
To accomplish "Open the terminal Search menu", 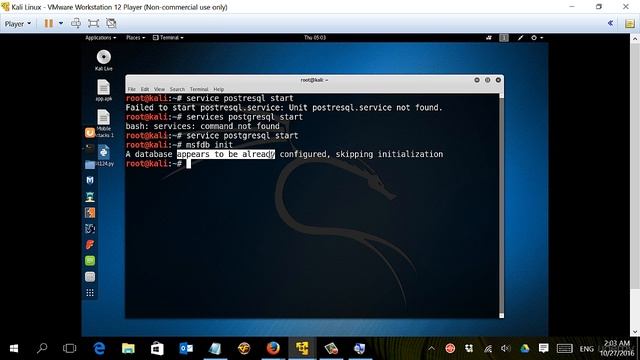I will (177, 89).
